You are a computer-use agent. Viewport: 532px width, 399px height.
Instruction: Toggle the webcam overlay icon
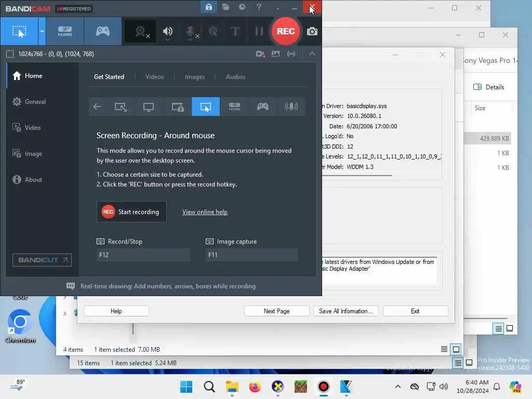coord(140,32)
